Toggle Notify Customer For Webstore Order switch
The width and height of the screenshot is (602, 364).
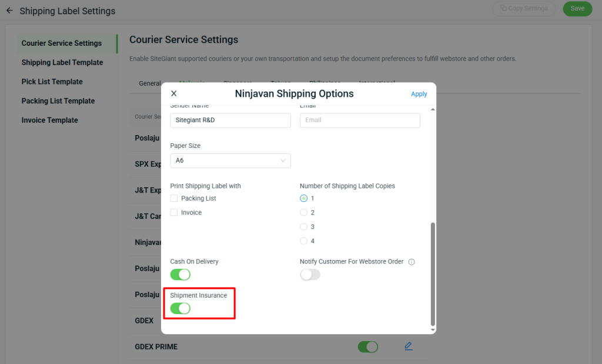tap(310, 275)
